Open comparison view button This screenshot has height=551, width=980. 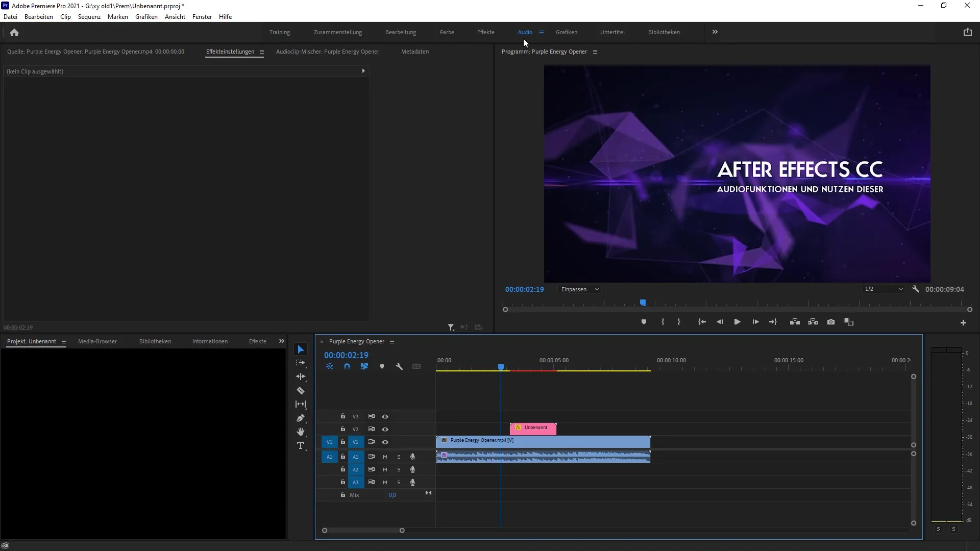tap(848, 322)
